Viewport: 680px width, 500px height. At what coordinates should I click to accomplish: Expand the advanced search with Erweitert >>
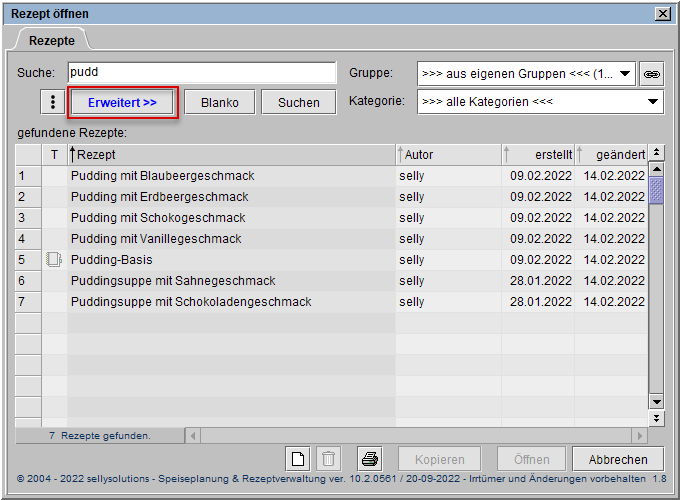click(122, 102)
